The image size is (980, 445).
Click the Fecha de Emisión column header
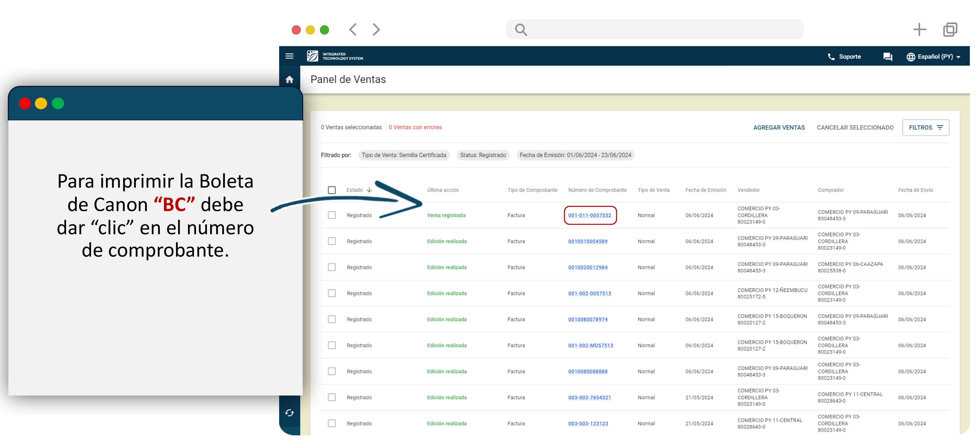coord(705,190)
